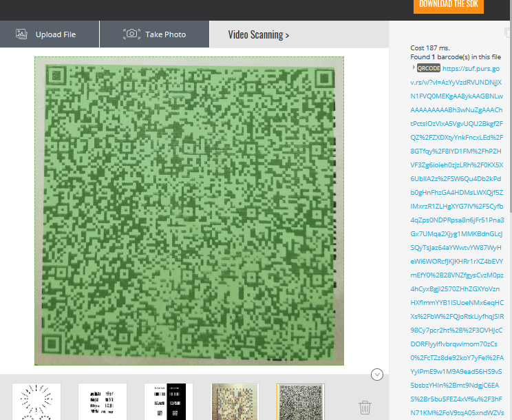
Task: Click the result line starting '5bsbzYHIn%2Bmt9NdgjC6EA'
Action: coord(454,386)
